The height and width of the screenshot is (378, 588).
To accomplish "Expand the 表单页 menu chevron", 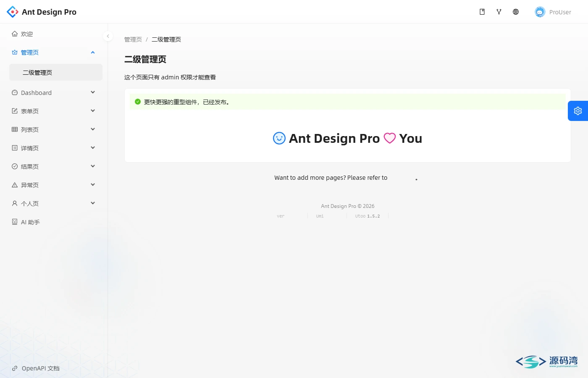I will (x=93, y=111).
